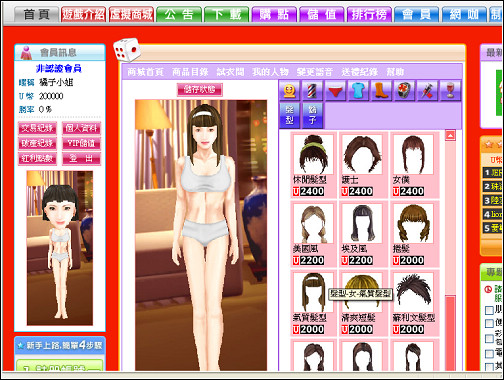Image resolution: width=504 pixels, height=380 pixels.
Task: Open 商城首頁 in the mall menu
Action: [x=145, y=72]
